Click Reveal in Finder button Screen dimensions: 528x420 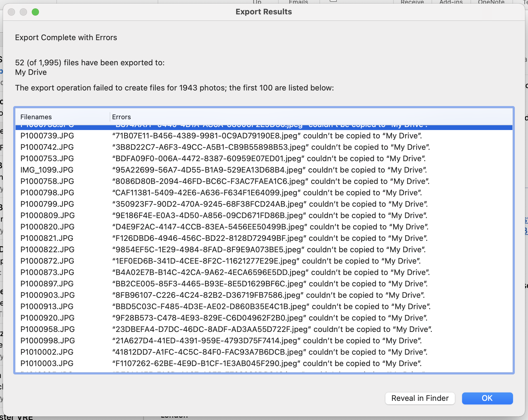click(x=420, y=398)
